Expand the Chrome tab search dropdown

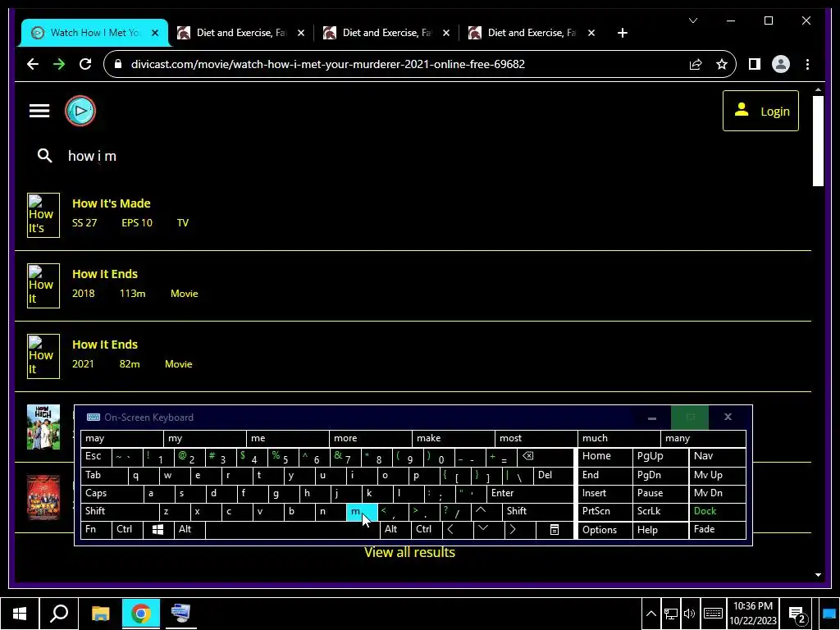pos(692,21)
